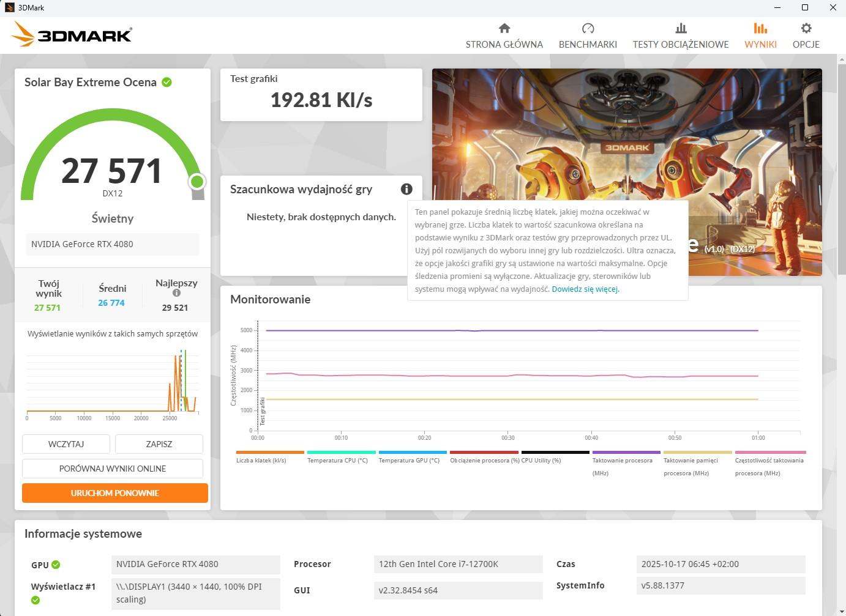Viewport: 846px width, 616px height.
Task: Toggle the Obciążenie procesora (%) legend series
Action: [484, 457]
